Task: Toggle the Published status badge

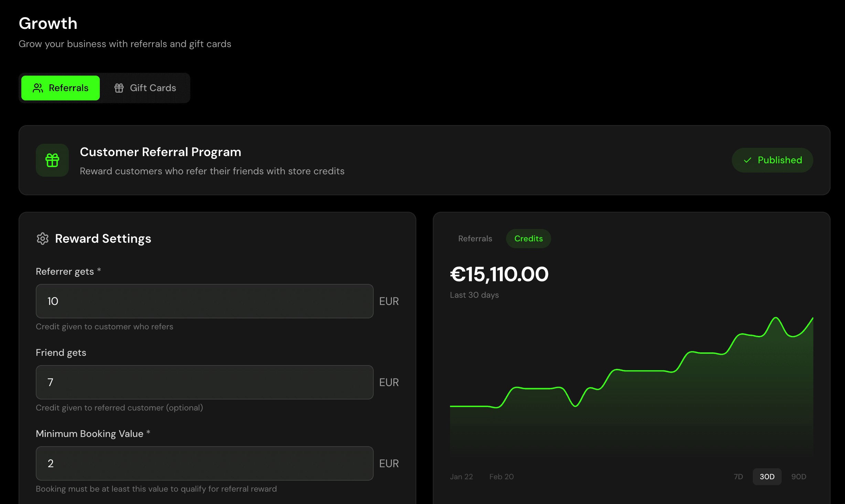Action: point(772,160)
